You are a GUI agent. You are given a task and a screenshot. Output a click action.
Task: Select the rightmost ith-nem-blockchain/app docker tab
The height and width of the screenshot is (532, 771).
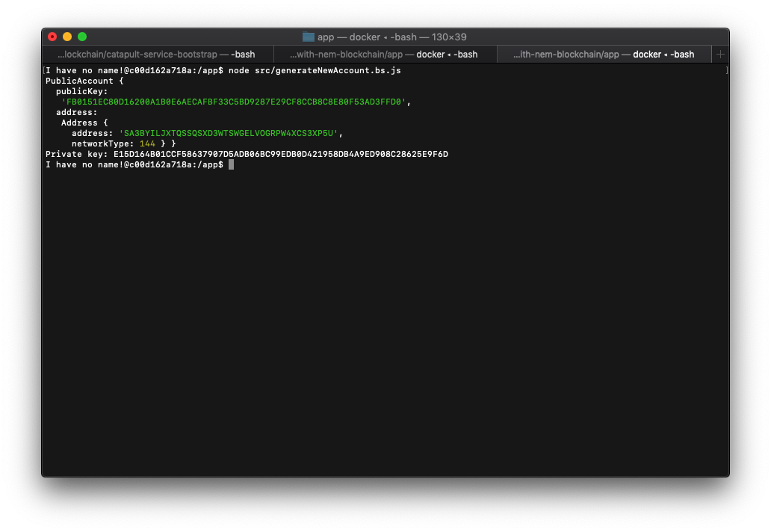click(x=604, y=55)
